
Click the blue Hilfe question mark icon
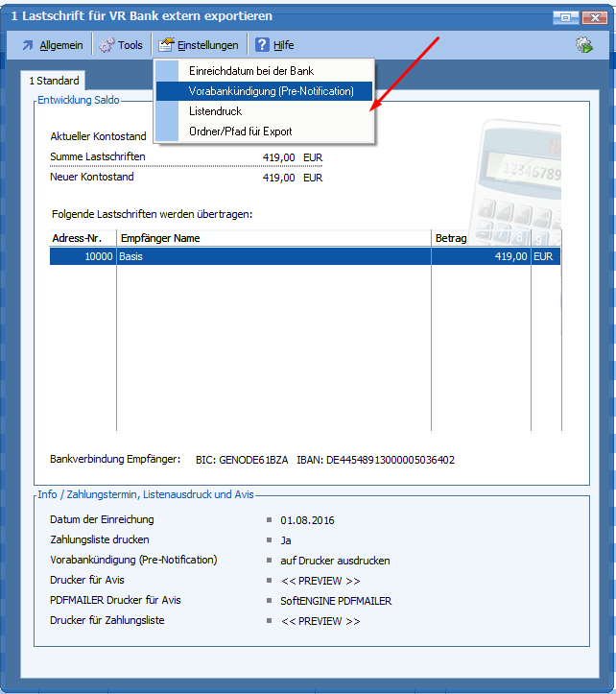pyautogui.click(x=262, y=45)
